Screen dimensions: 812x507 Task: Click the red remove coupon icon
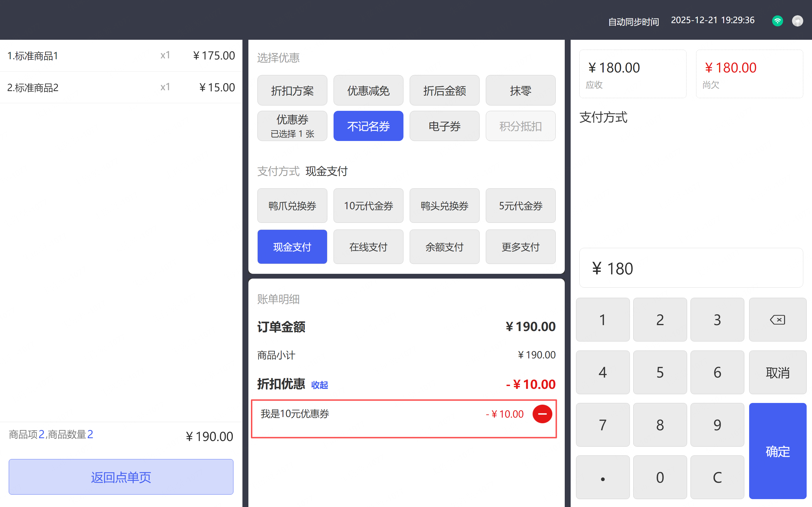[542, 414]
